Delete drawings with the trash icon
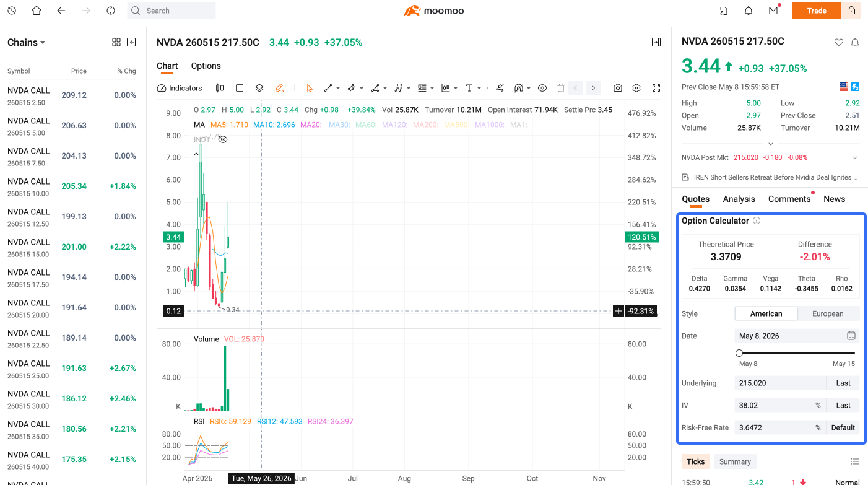This screenshot has height=485, width=868. 560,88
